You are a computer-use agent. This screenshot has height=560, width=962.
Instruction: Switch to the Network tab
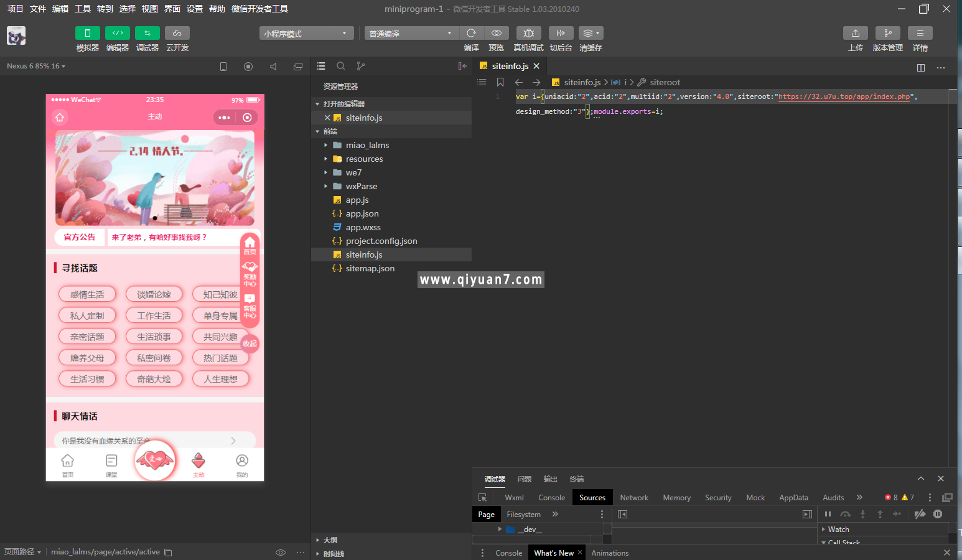click(x=633, y=497)
